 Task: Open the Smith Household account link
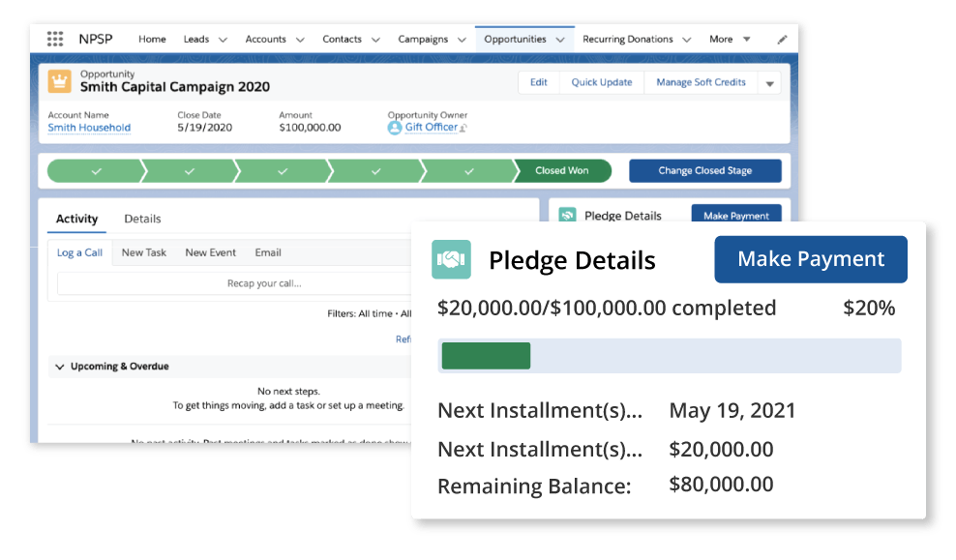(89, 128)
